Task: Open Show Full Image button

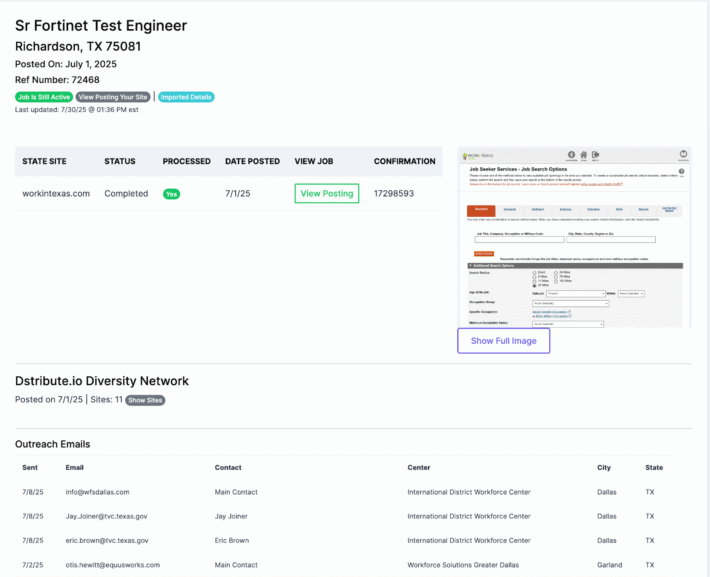Action: pyautogui.click(x=503, y=341)
